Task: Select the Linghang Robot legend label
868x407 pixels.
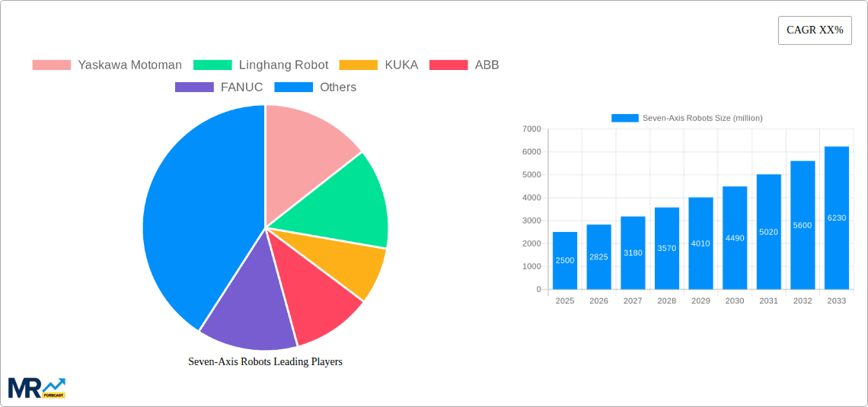Action: [x=283, y=65]
